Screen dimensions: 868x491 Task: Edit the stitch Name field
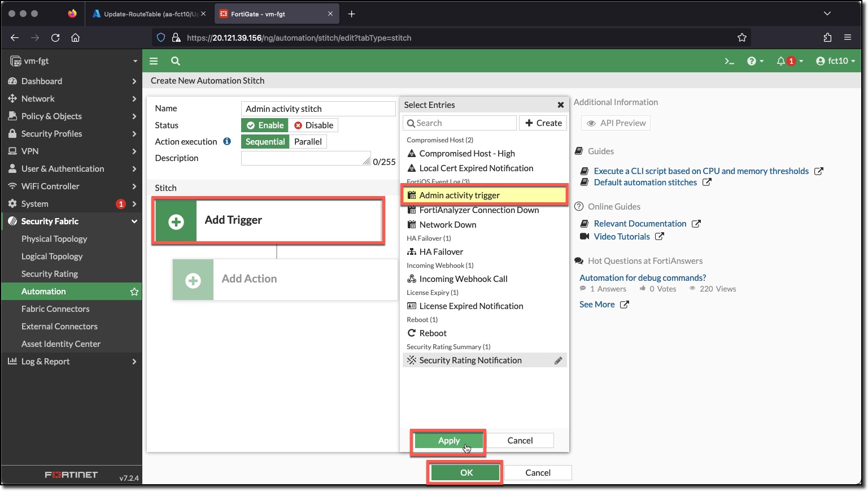point(318,108)
